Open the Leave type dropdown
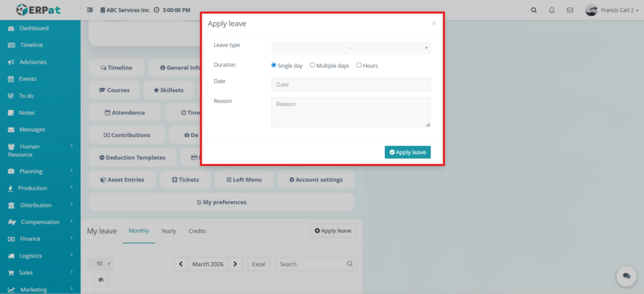The height and width of the screenshot is (294, 644). coord(351,48)
